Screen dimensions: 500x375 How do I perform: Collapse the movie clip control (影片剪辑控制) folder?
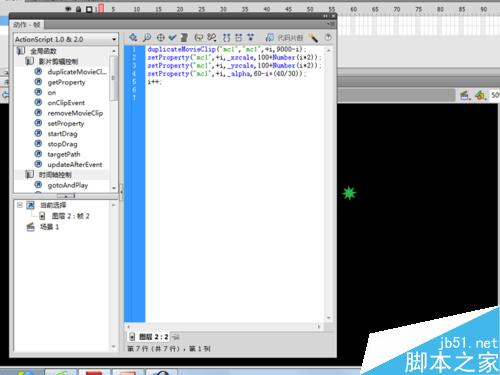coord(30,61)
